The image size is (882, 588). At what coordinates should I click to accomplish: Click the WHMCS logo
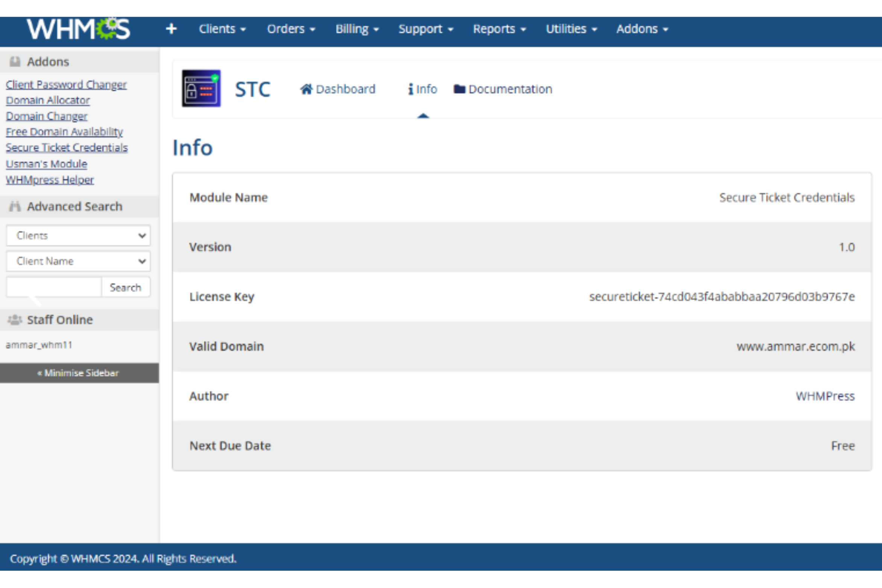pyautogui.click(x=78, y=29)
